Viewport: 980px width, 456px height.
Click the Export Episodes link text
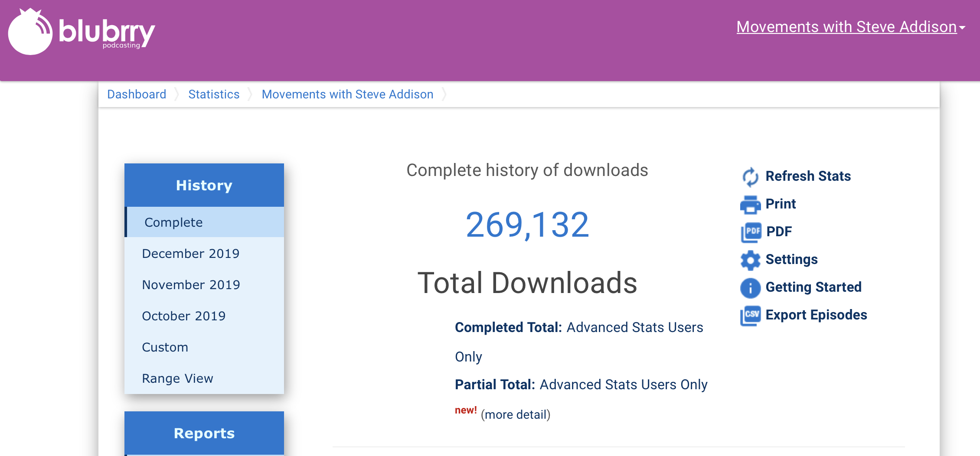click(x=816, y=315)
